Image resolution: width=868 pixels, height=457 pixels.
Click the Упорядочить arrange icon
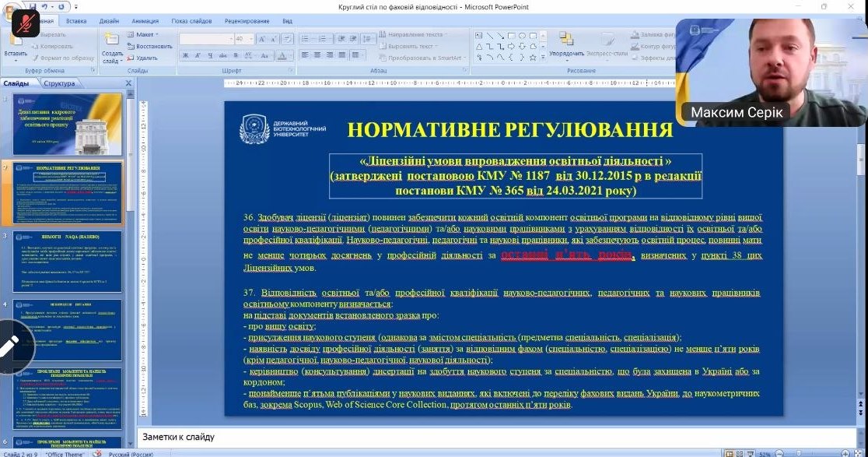565,39
